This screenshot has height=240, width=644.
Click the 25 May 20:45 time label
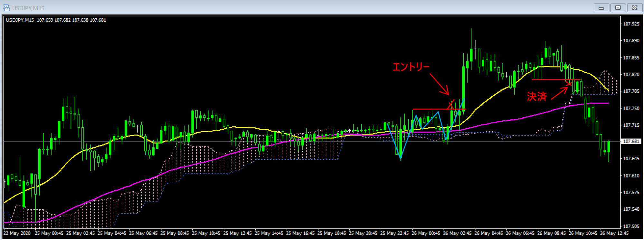tap(363, 233)
